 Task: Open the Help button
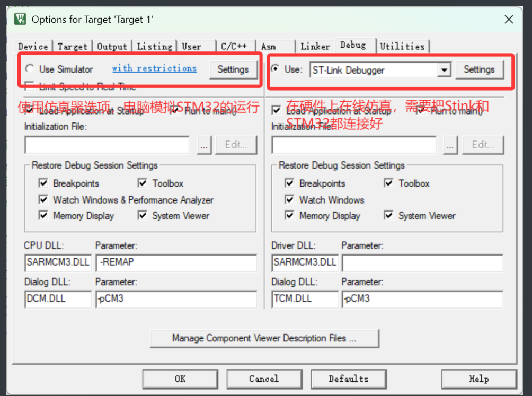point(478,379)
